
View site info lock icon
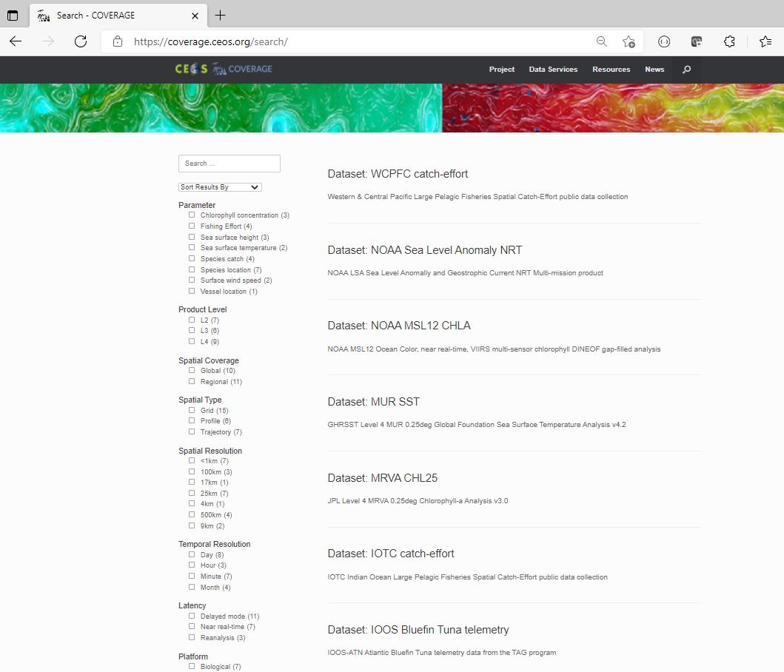pyautogui.click(x=118, y=41)
